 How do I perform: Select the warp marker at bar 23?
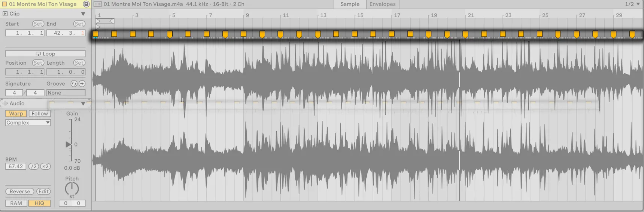(503, 34)
